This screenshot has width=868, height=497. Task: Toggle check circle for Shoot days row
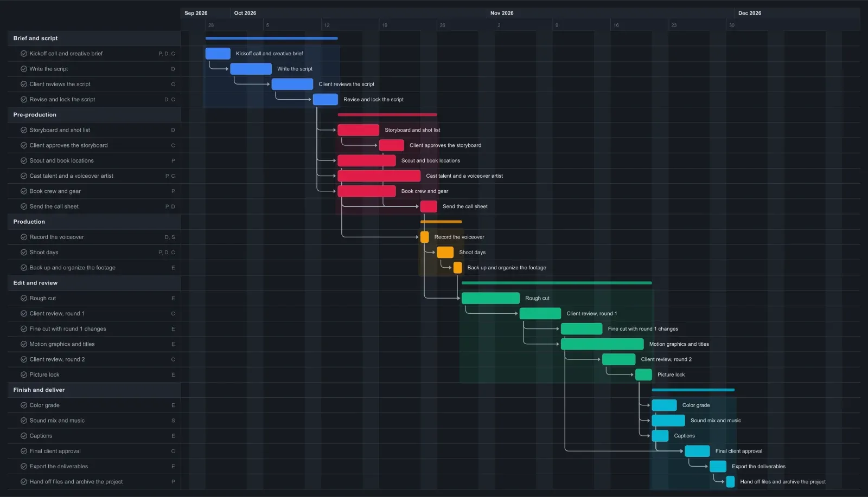coord(24,253)
